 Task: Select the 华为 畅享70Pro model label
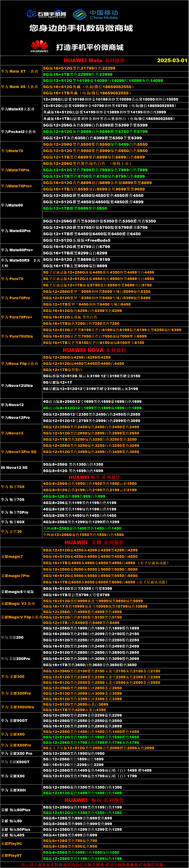pyautogui.click(x=15, y=512)
